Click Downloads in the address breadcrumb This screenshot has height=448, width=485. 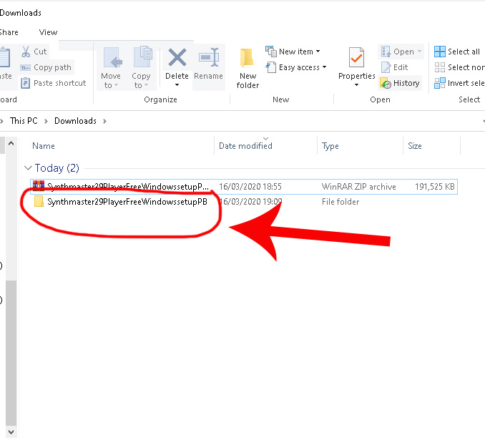76,121
